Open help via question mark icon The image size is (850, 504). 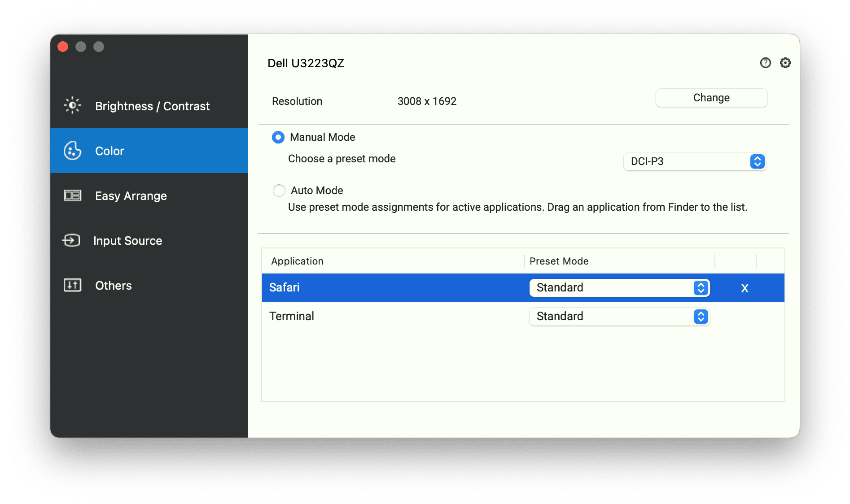(x=765, y=63)
